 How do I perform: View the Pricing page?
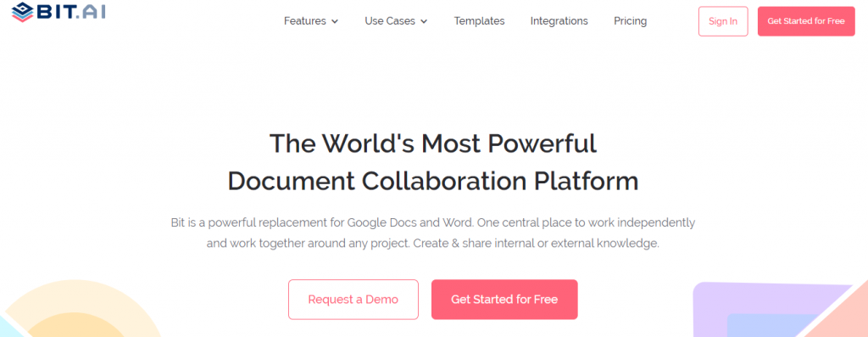tap(630, 21)
